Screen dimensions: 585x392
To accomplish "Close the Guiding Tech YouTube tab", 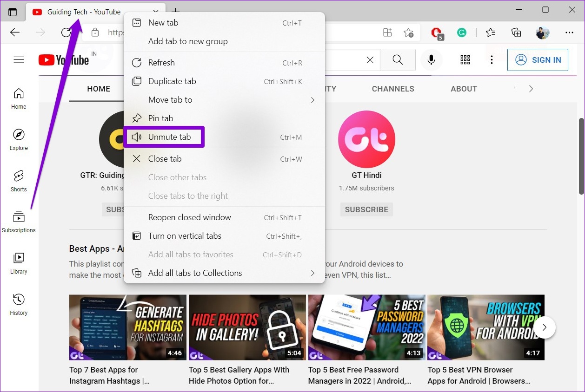I will (x=156, y=12).
